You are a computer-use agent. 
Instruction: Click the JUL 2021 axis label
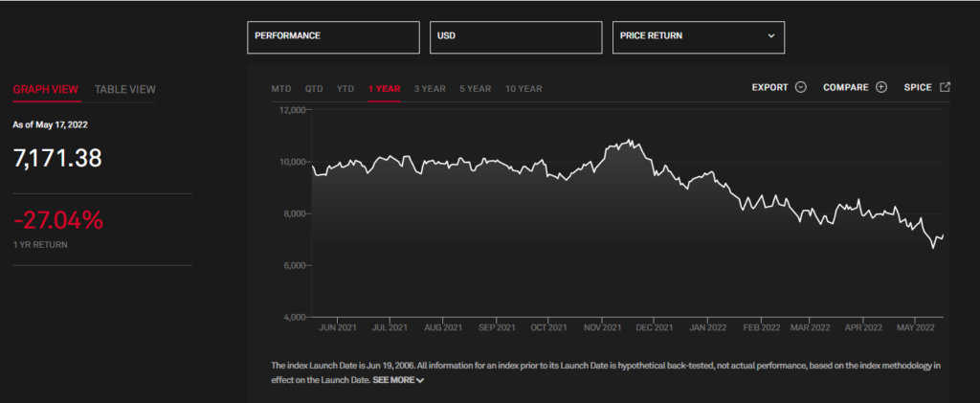390,327
